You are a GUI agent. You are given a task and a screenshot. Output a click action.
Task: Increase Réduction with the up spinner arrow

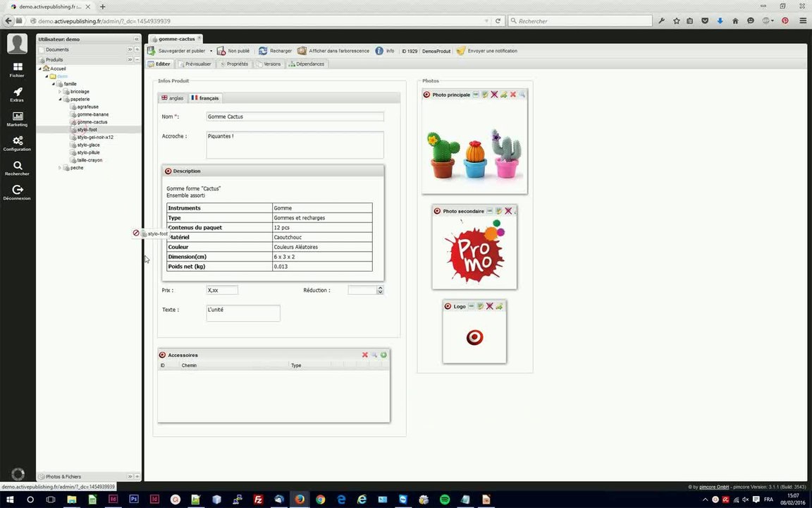380,288
